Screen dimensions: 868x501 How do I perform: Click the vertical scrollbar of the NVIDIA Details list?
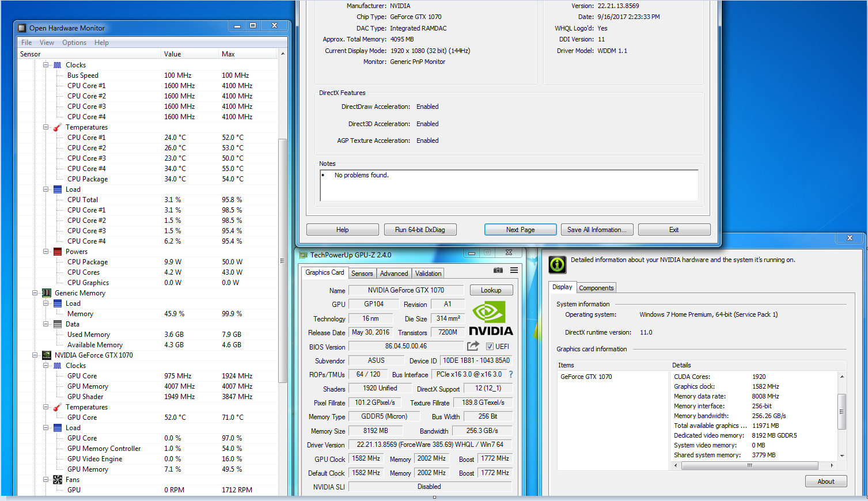click(842, 411)
